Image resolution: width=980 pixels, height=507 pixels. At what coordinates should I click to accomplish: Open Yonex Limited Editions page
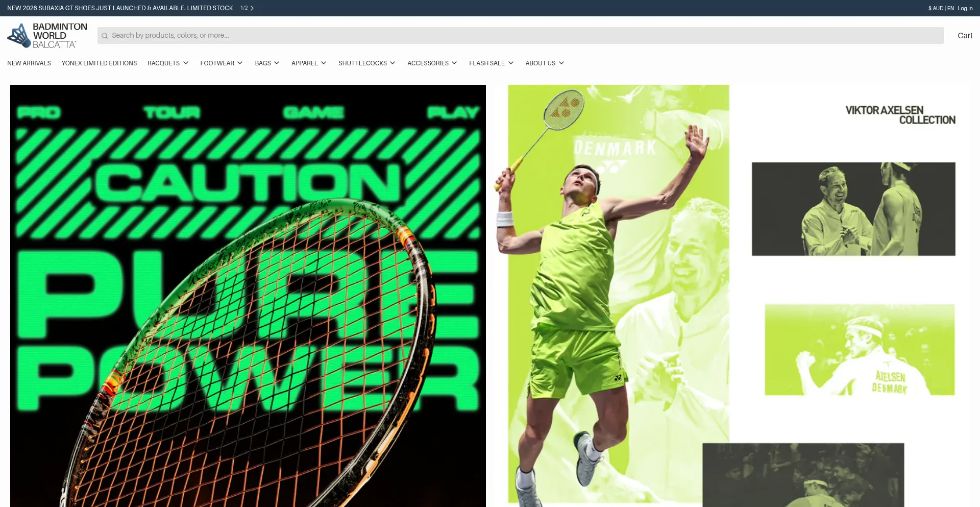pos(99,63)
